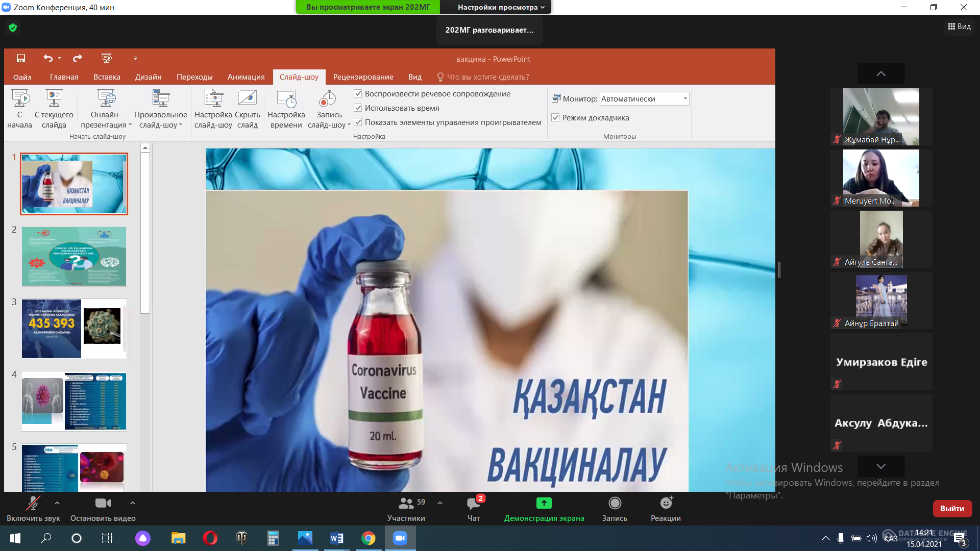The height and width of the screenshot is (551, 980).
Task: Expand the view settings dropdown
Action: point(501,7)
